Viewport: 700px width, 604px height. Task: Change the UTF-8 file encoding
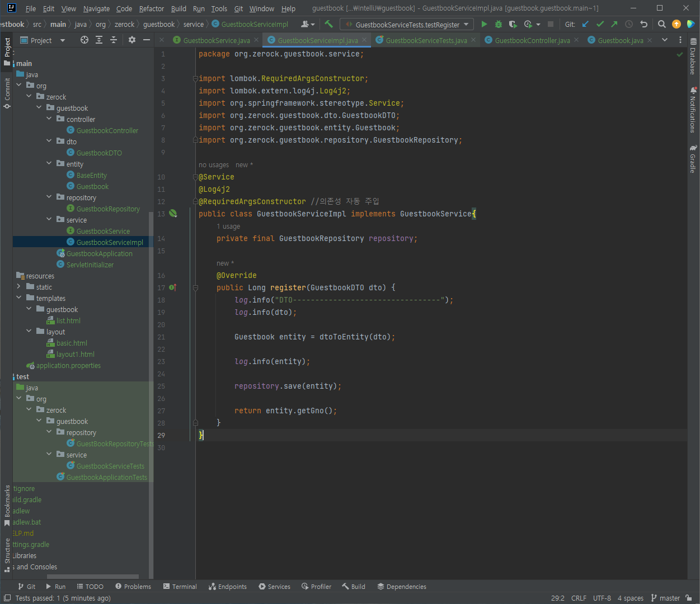602,598
